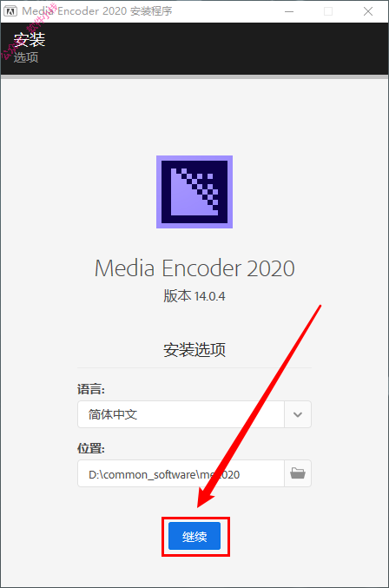The width and height of the screenshot is (389, 588).
Task: Click the Adobe icon in the title bar
Action: point(10,11)
